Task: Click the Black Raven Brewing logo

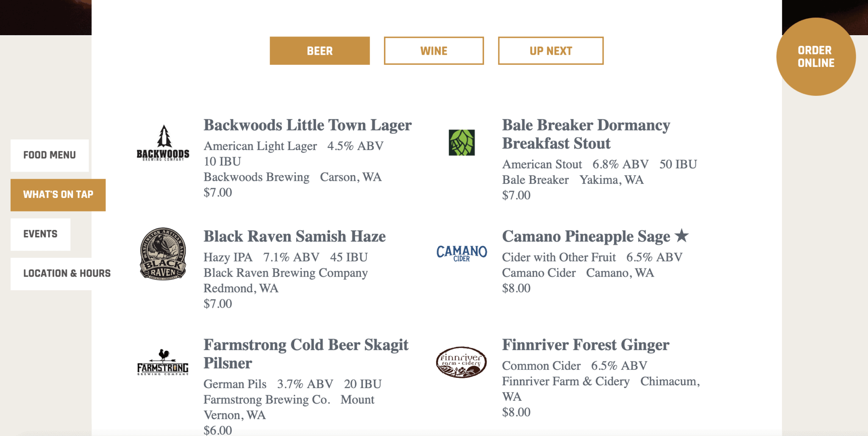Action: click(x=163, y=254)
